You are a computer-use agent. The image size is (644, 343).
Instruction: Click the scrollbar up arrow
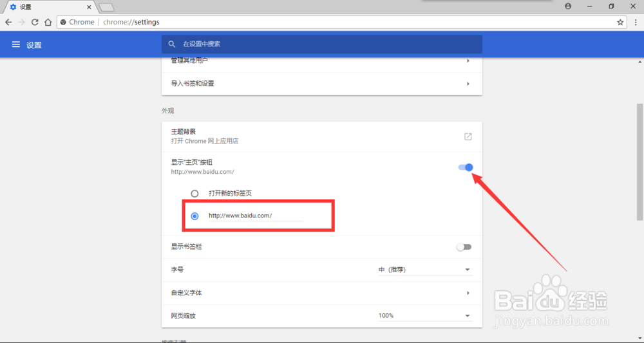click(640, 62)
